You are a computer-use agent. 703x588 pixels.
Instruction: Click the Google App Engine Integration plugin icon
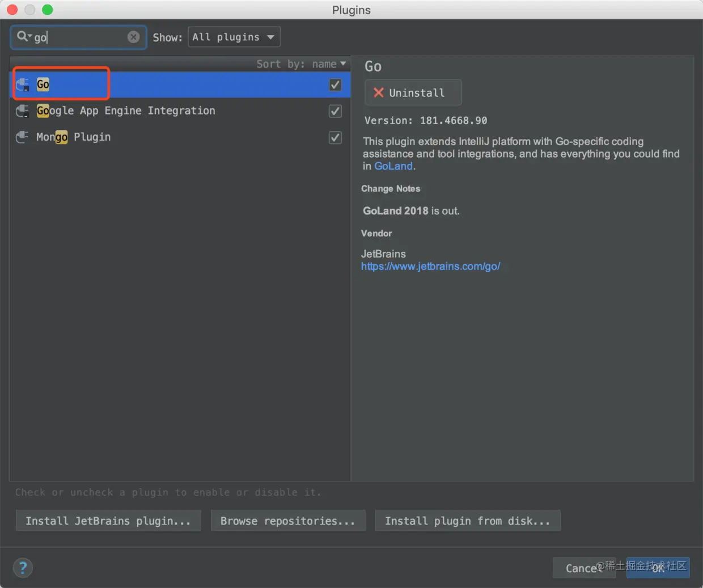coord(23,111)
